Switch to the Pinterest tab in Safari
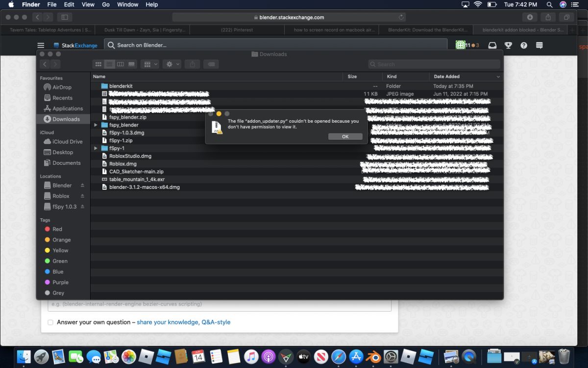The width and height of the screenshot is (588, 368). click(237, 30)
